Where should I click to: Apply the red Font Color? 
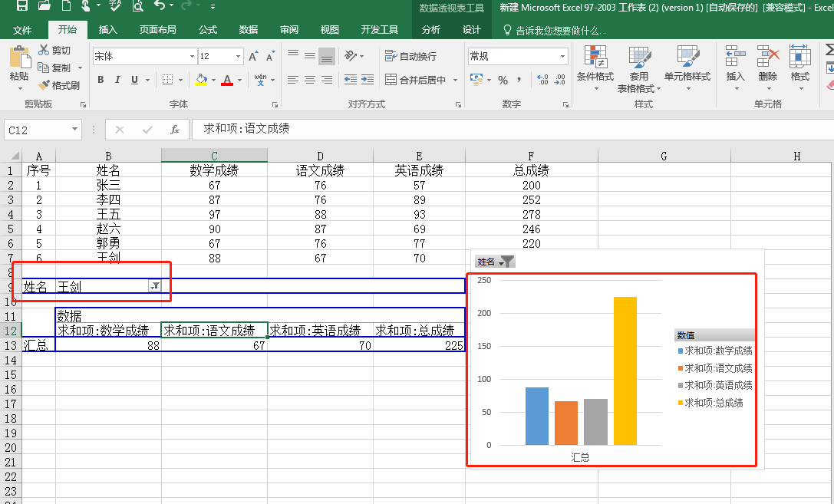click(227, 80)
